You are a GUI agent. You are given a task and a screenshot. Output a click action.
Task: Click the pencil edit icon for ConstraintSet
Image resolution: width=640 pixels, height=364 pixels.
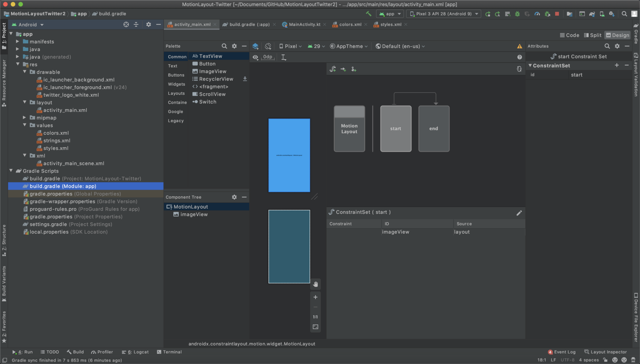[x=519, y=213]
